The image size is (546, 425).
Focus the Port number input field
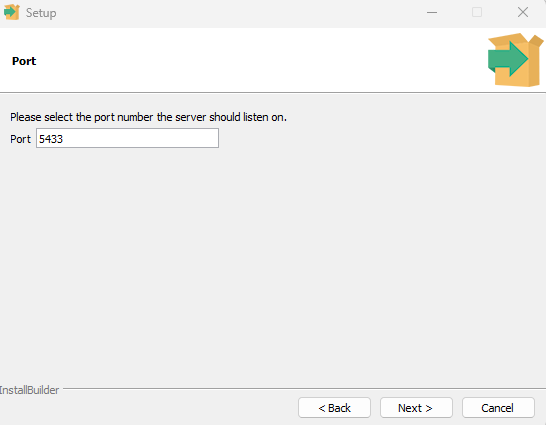point(127,138)
